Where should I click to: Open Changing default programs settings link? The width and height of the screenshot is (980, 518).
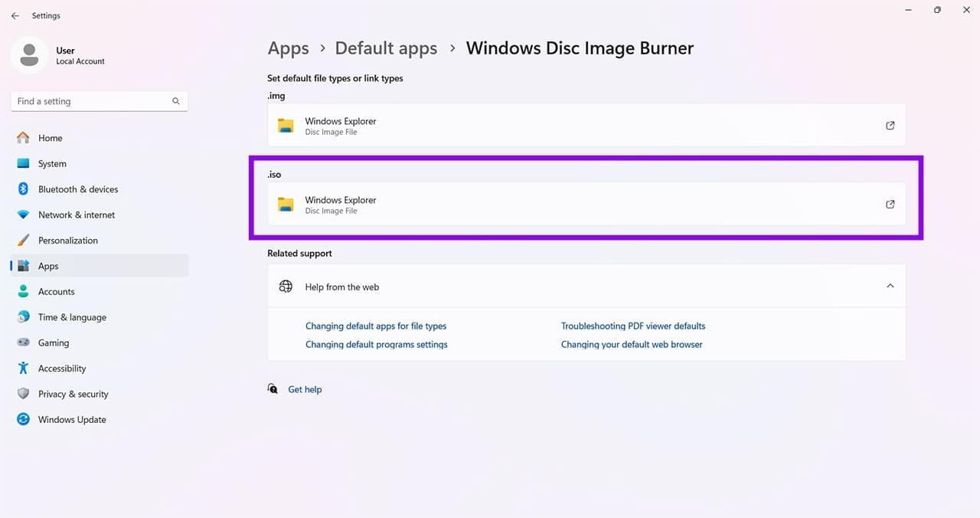point(377,344)
